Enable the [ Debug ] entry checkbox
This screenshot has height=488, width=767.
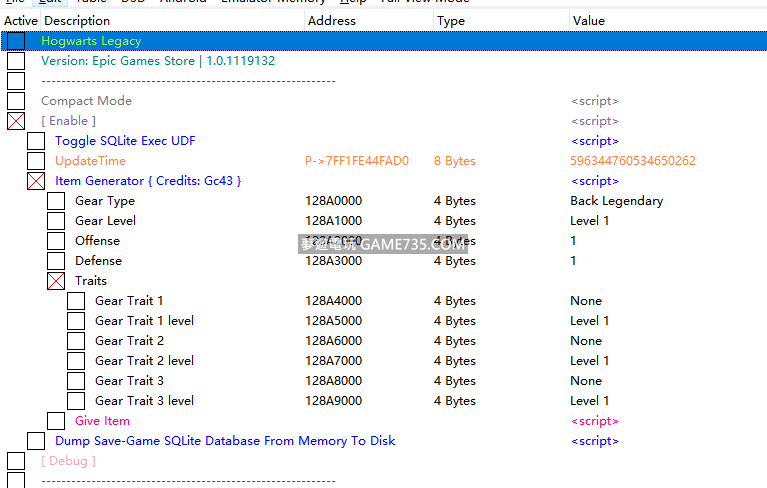(x=16, y=461)
